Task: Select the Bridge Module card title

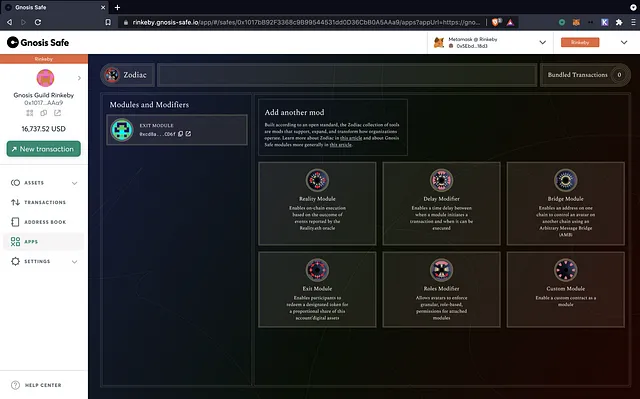Action: [x=565, y=199]
